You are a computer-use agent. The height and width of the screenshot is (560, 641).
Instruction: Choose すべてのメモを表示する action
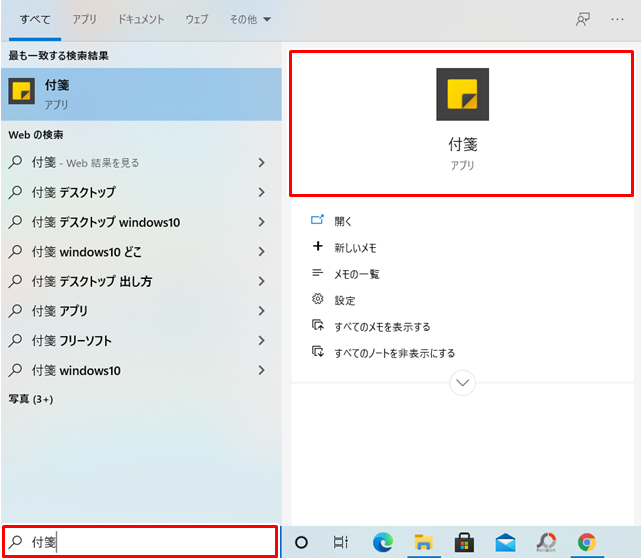click(x=382, y=327)
